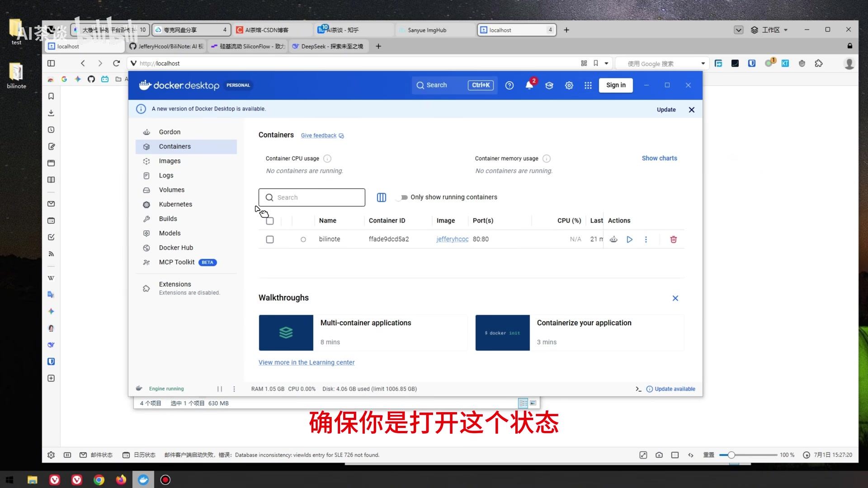The image size is (868, 488).
Task: Open MCP Toolkit in sidebar
Action: pos(186,262)
